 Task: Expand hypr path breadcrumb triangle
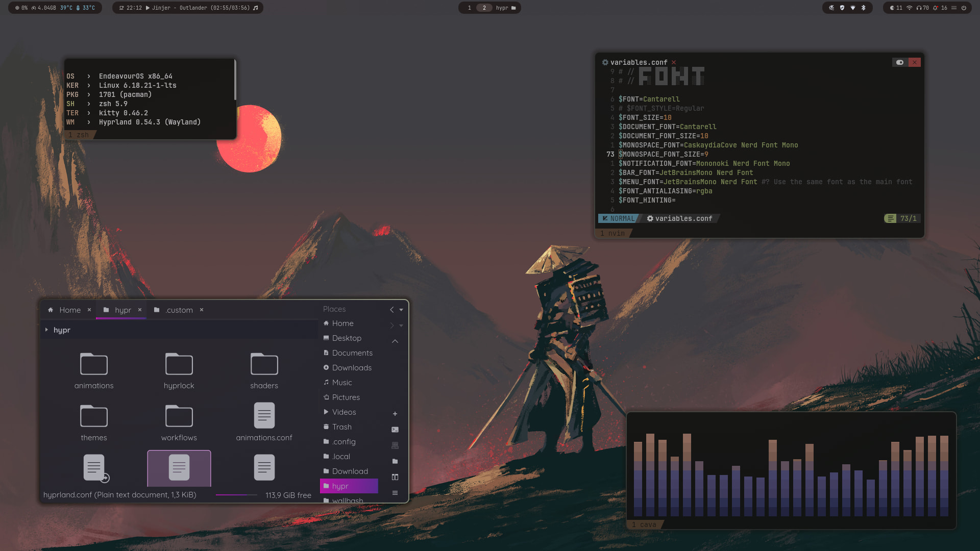[46, 330]
